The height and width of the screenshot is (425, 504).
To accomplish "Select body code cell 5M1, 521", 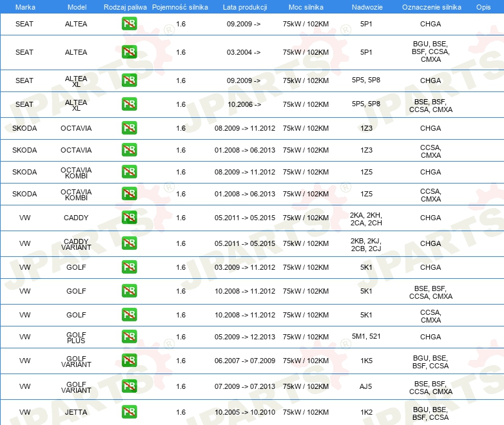I will pyautogui.click(x=366, y=336).
